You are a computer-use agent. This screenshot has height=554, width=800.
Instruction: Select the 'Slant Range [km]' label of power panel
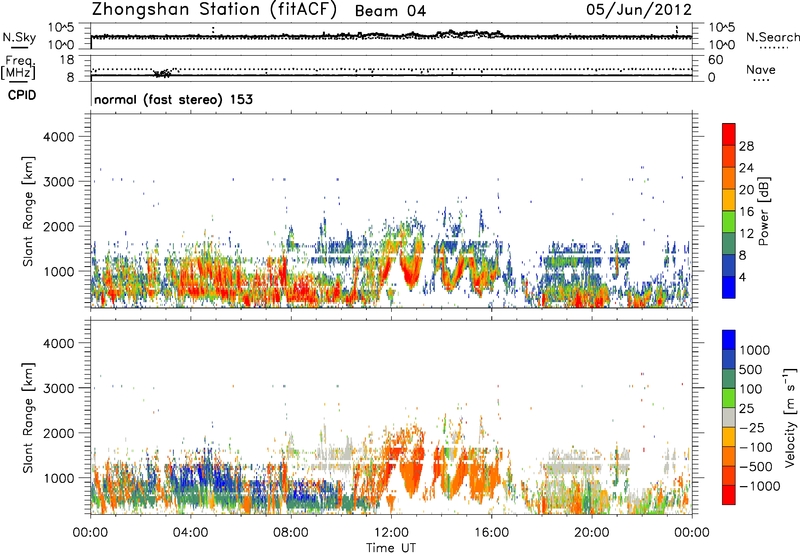pyautogui.click(x=28, y=211)
